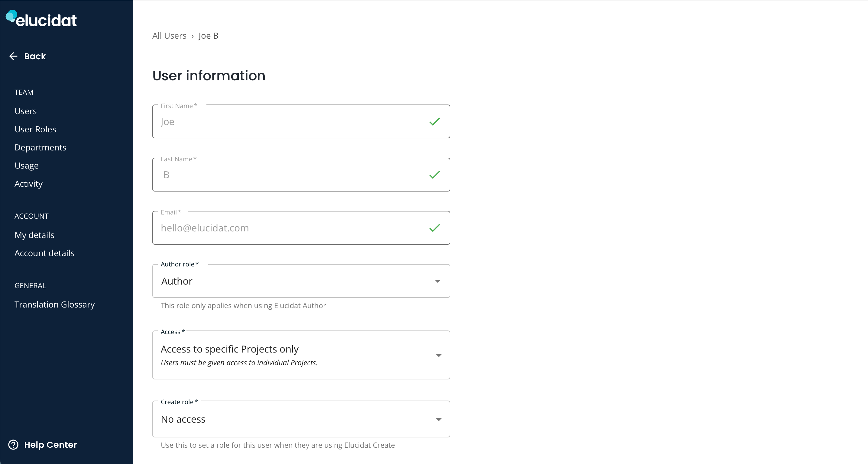This screenshot has width=868, height=464.
Task: Select the 'Author' value in Author role
Action: [177, 281]
